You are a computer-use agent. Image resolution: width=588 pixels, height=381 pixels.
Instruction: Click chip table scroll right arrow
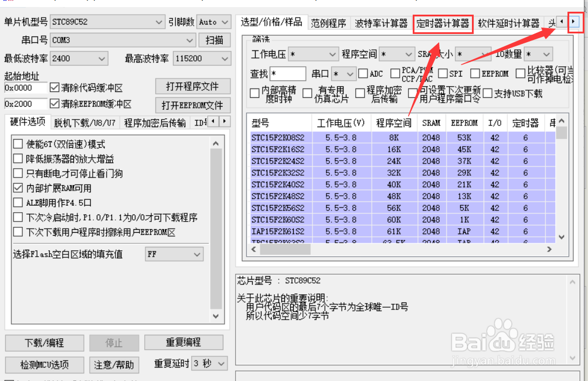(549, 249)
